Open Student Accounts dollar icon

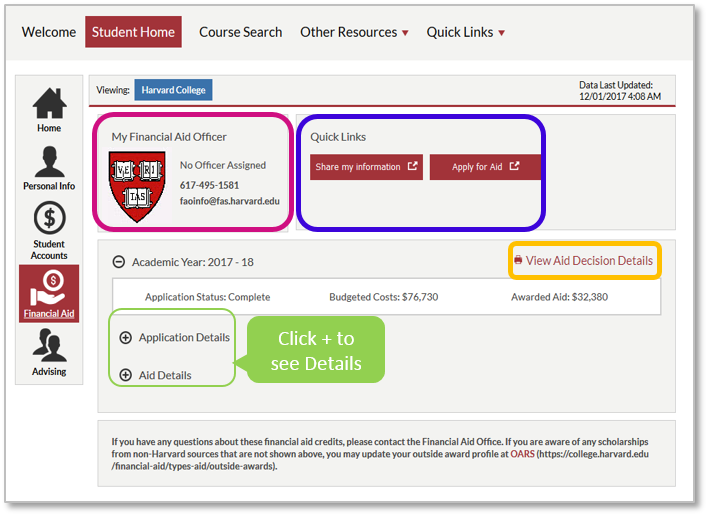click(49, 218)
